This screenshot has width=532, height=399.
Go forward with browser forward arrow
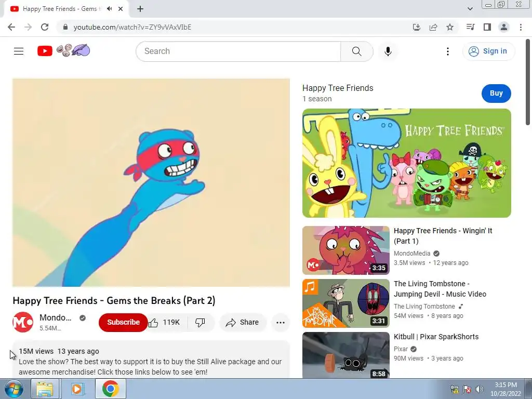click(x=28, y=27)
